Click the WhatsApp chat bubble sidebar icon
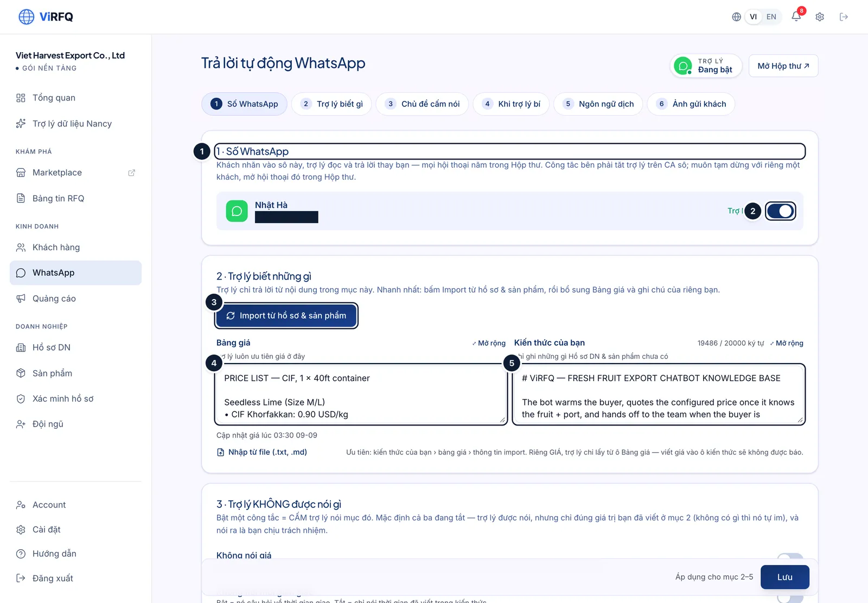Viewport: 868px width, 603px height. click(21, 273)
